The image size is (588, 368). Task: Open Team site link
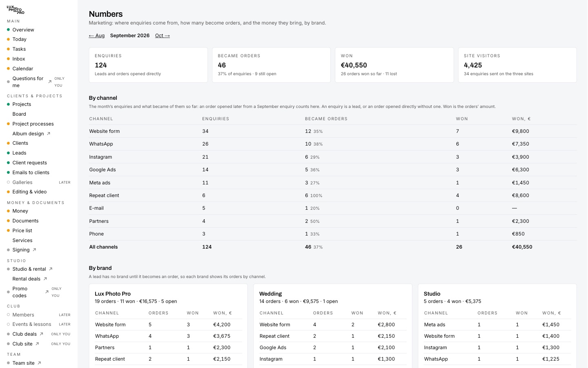(24, 363)
